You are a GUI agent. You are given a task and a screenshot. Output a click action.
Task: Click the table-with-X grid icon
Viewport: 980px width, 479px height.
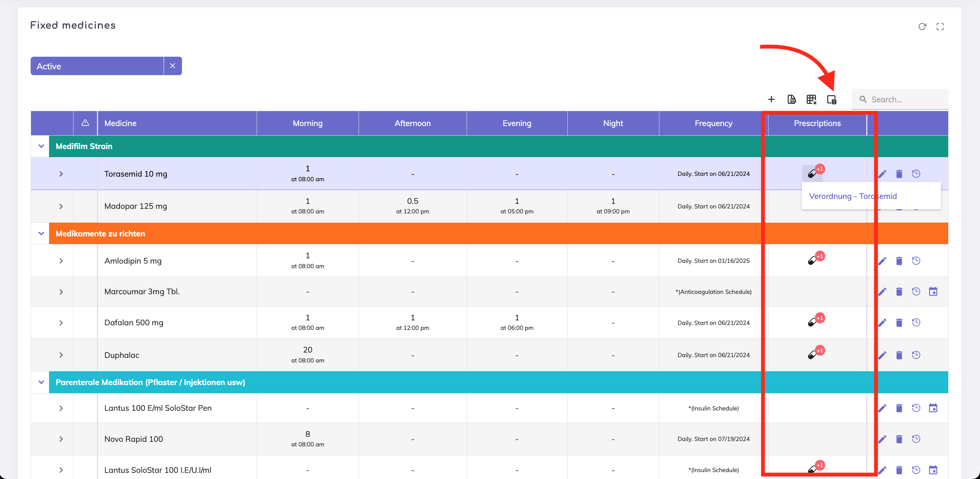811,100
